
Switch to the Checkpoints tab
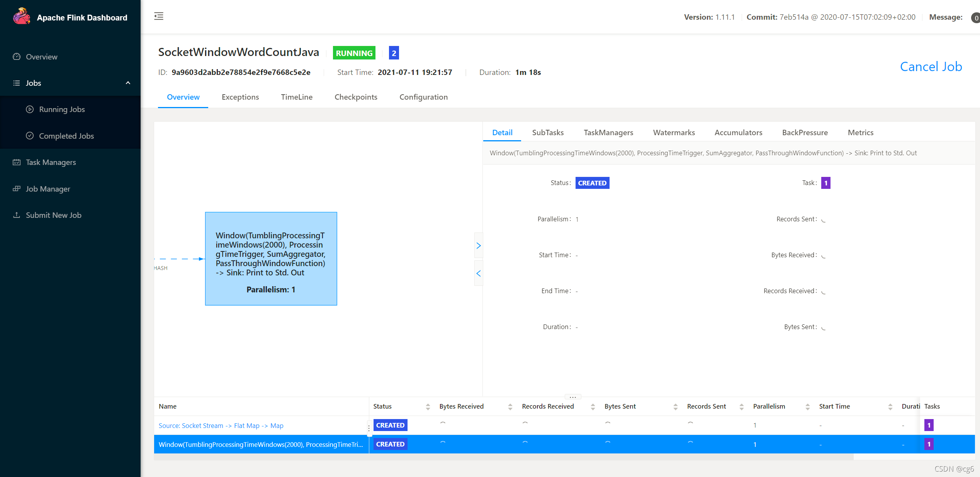(355, 97)
